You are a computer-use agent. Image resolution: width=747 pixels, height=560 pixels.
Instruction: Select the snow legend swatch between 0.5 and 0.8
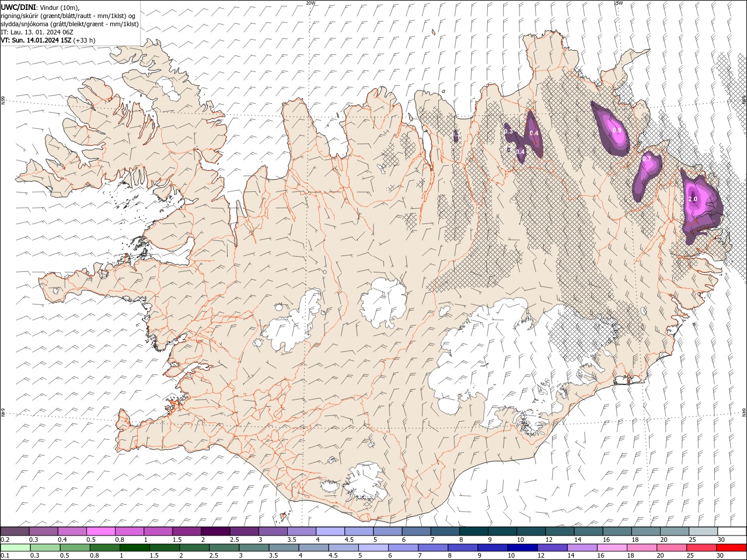tap(100, 531)
